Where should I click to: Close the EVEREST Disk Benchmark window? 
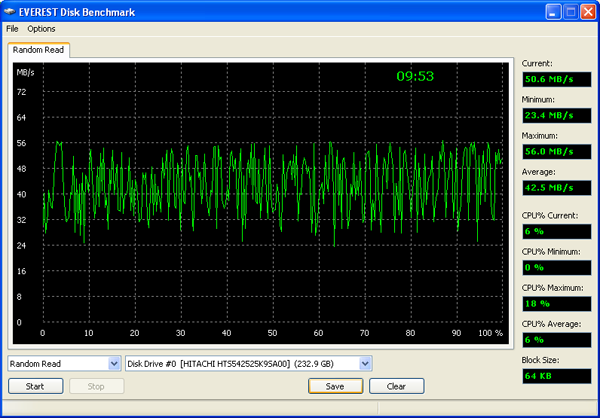pyautogui.click(x=588, y=12)
